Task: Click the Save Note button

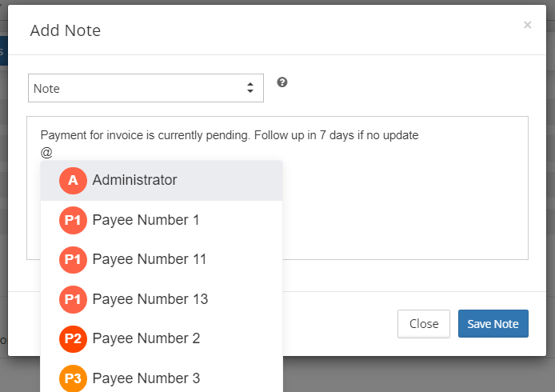Action: 493,324
